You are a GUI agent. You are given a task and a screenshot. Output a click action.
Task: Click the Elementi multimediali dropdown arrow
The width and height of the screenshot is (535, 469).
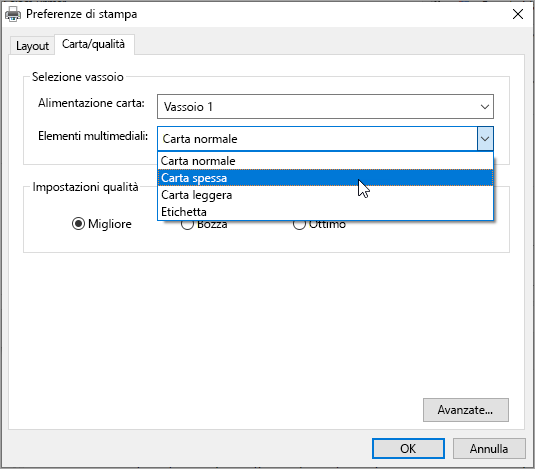point(485,139)
